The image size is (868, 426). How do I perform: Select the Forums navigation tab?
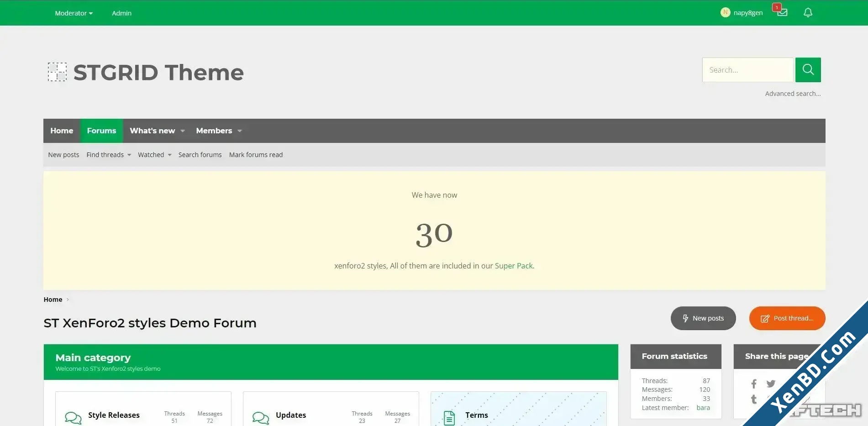point(101,131)
